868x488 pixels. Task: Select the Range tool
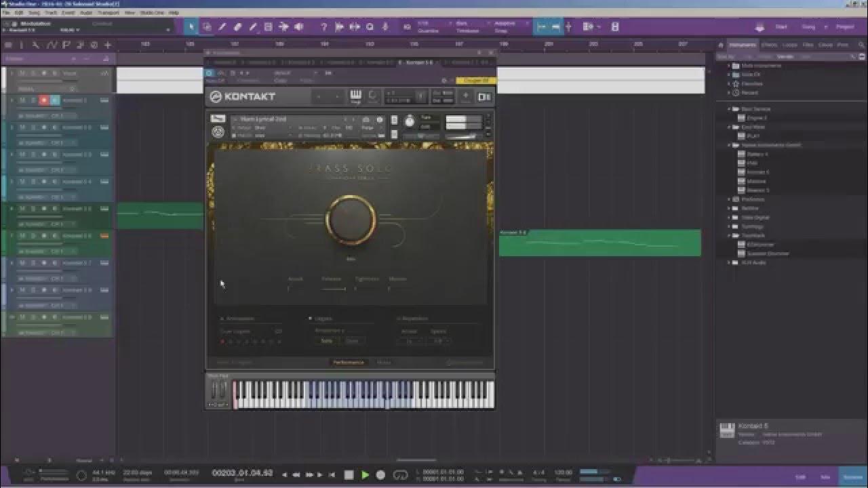click(x=207, y=27)
